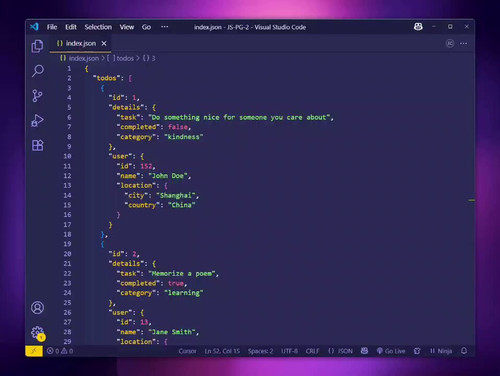
Task: Change indentation via Spaces: 2
Action: point(260,351)
